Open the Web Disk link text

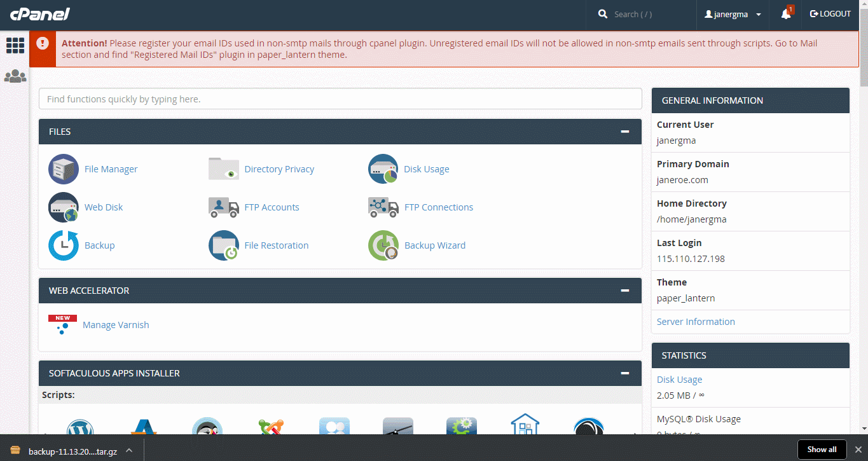pos(104,207)
